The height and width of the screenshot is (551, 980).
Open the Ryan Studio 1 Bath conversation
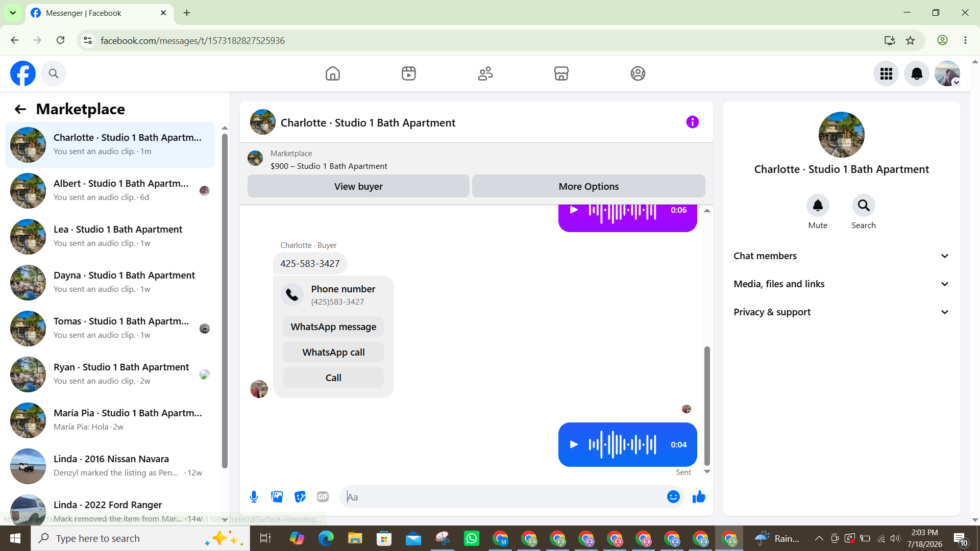110,374
